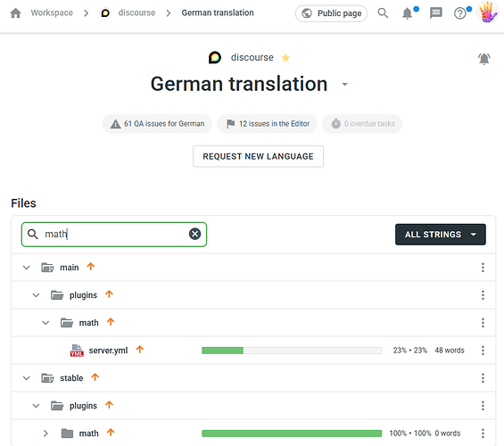
Task: Collapse the main folder chevron
Action: pyautogui.click(x=27, y=268)
